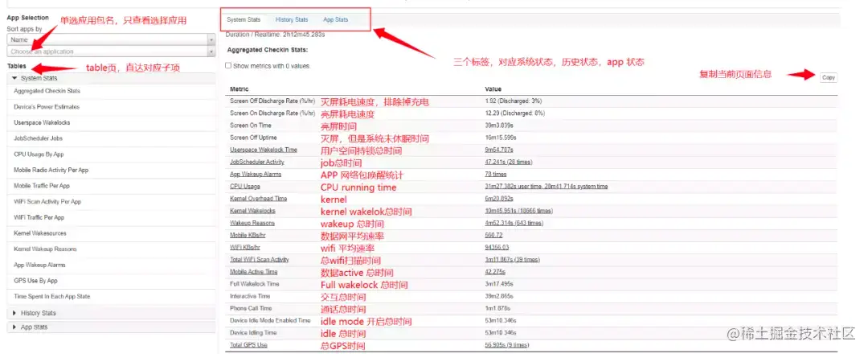Click the 94356.03 value link
868x354 pixels.
[497, 247]
